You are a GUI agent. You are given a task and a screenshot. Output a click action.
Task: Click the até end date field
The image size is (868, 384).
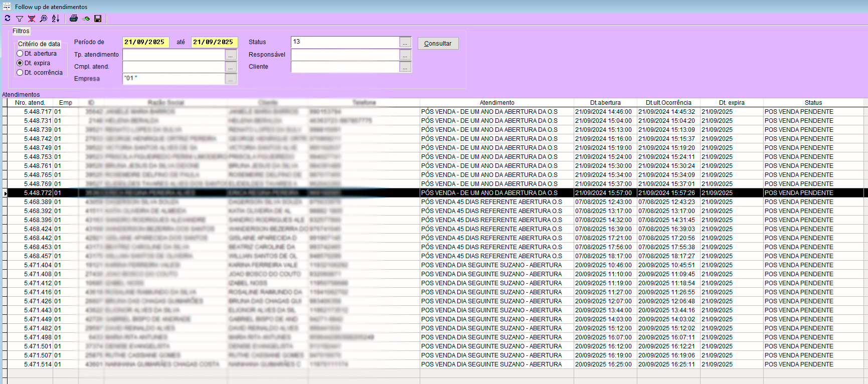[214, 42]
